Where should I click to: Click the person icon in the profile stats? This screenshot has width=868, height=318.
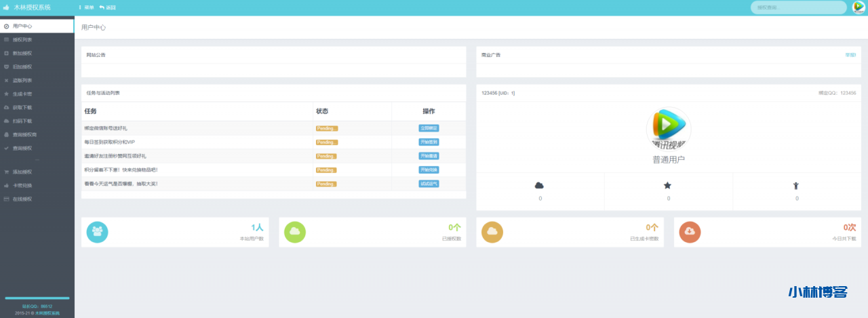(796, 185)
